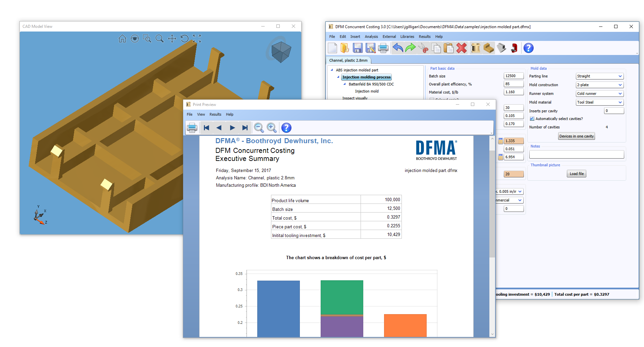Click the Help icon in Print Preview toolbar

click(x=286, y=128)
